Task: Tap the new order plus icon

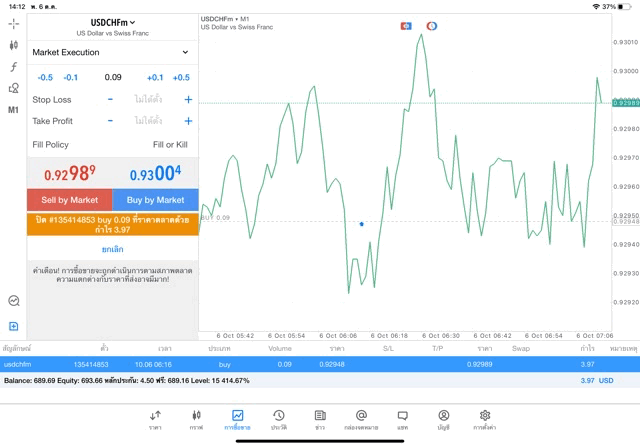Action: point(13,326)
